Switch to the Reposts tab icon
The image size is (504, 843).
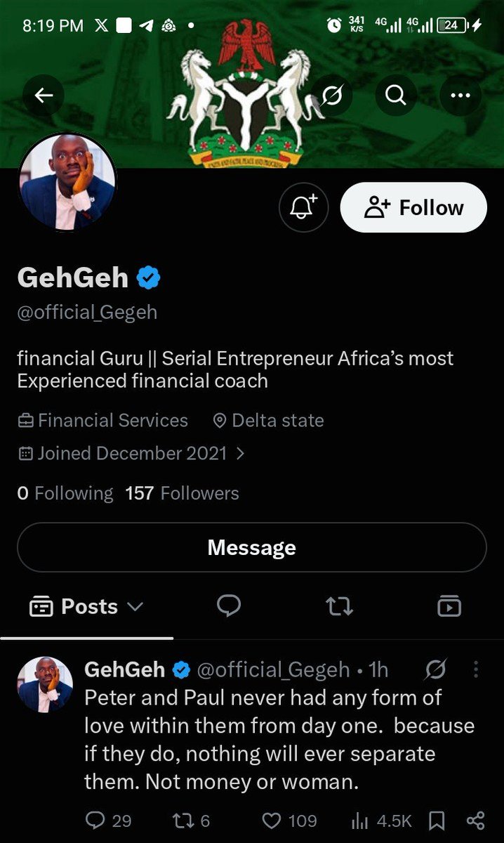340,606
